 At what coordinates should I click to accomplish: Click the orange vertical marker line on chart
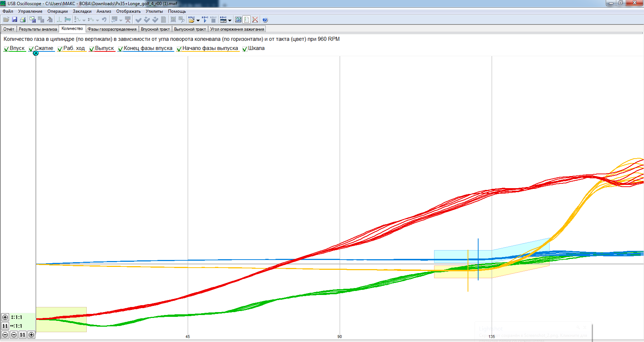468,271
